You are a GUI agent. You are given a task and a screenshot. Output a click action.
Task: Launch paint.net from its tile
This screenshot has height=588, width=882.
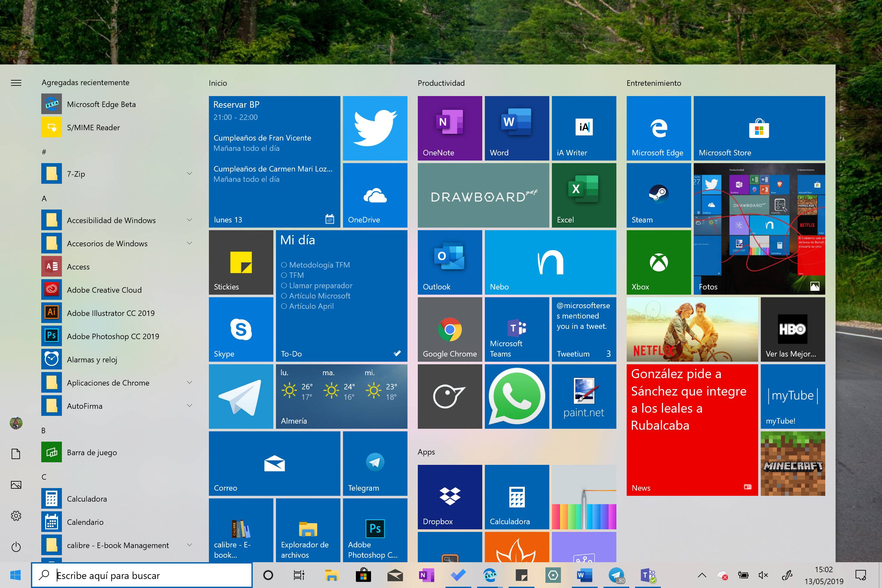click(583, 396)
